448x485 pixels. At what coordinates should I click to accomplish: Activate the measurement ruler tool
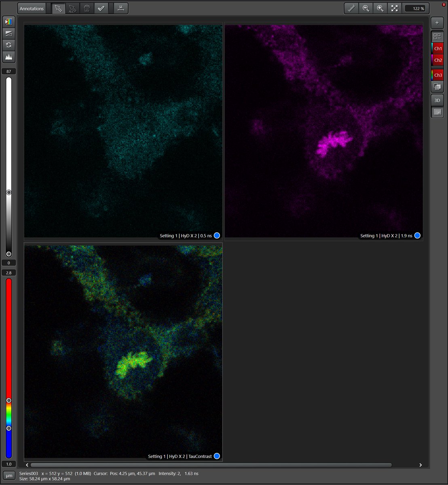pyautogui.click(x=351, y=8)
